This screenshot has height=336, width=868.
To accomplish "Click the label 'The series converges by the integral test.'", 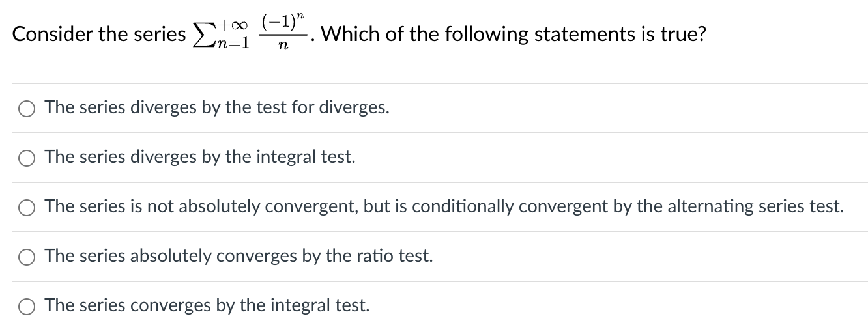I will pyautogui.click(x=207, y=305).
